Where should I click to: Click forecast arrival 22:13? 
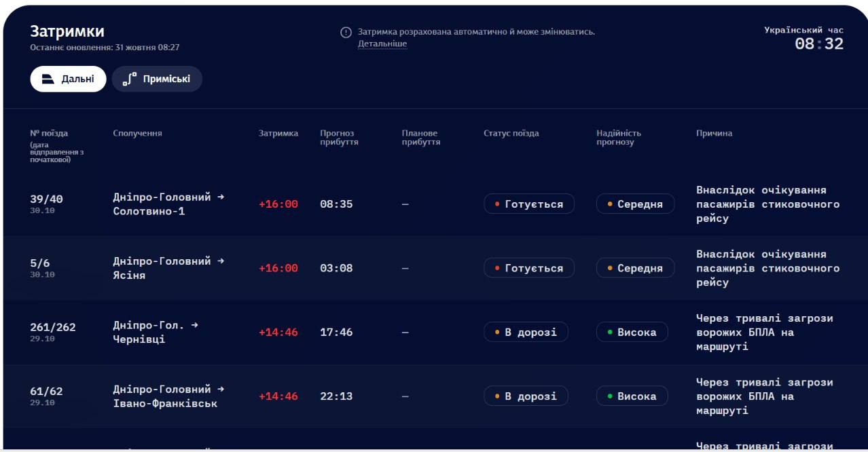336,396
